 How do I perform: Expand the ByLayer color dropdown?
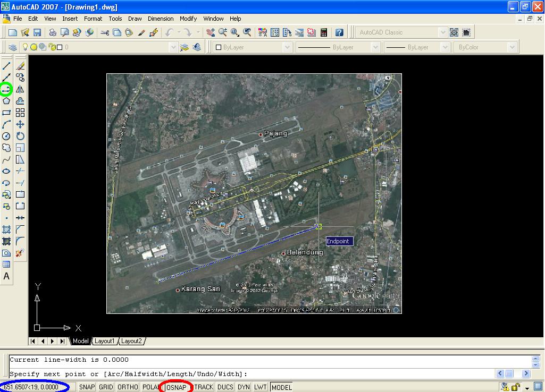287,47
